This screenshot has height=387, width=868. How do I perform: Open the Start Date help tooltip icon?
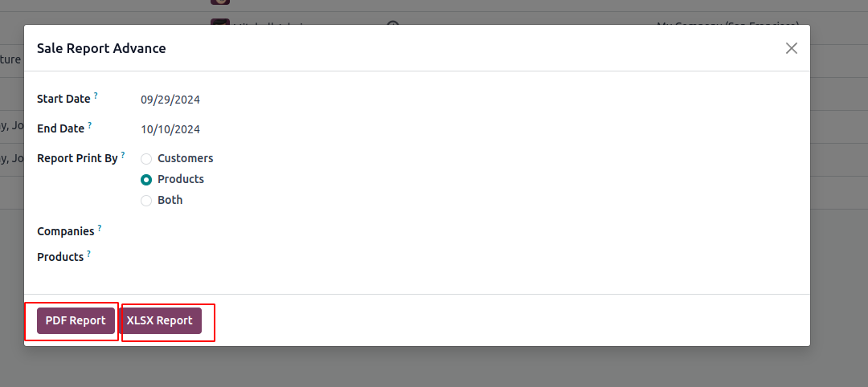pos(96,96)
